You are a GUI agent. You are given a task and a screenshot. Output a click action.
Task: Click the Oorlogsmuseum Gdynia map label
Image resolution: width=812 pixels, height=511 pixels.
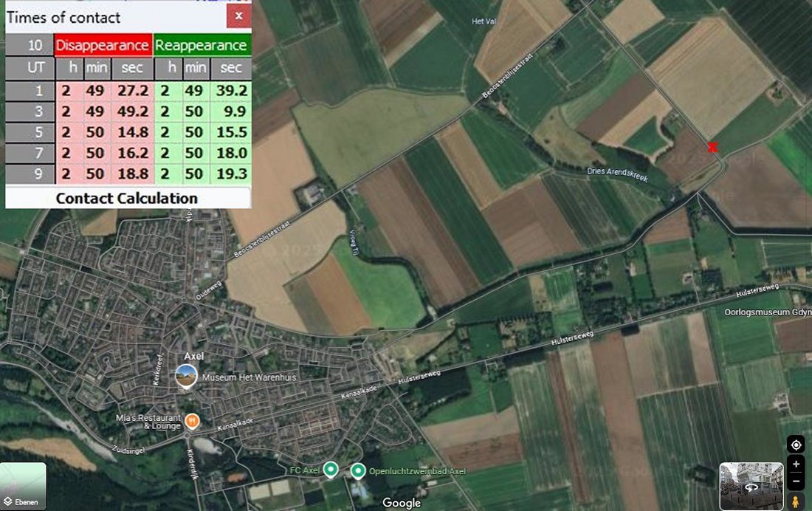point(768,312)
